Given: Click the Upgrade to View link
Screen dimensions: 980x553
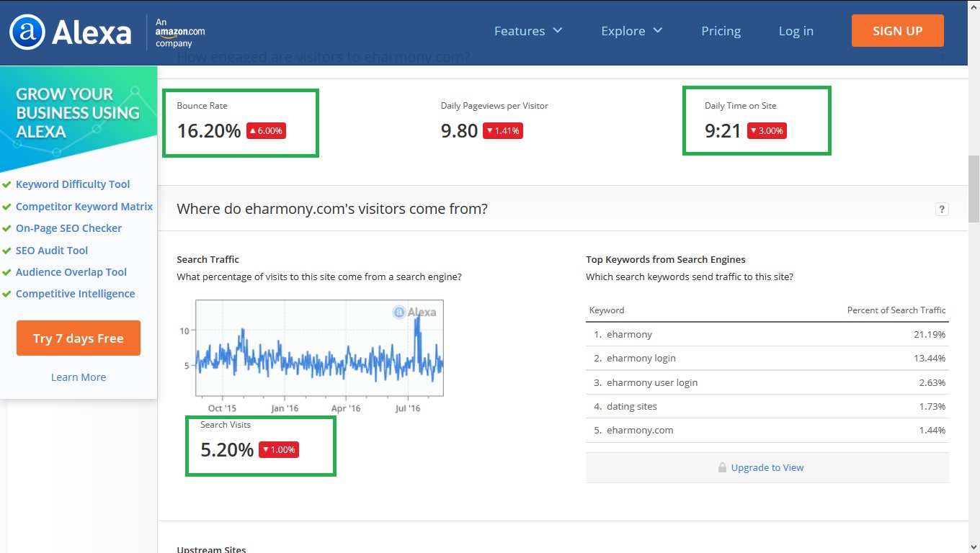Looking at the screenshot, I should [767, 468].
